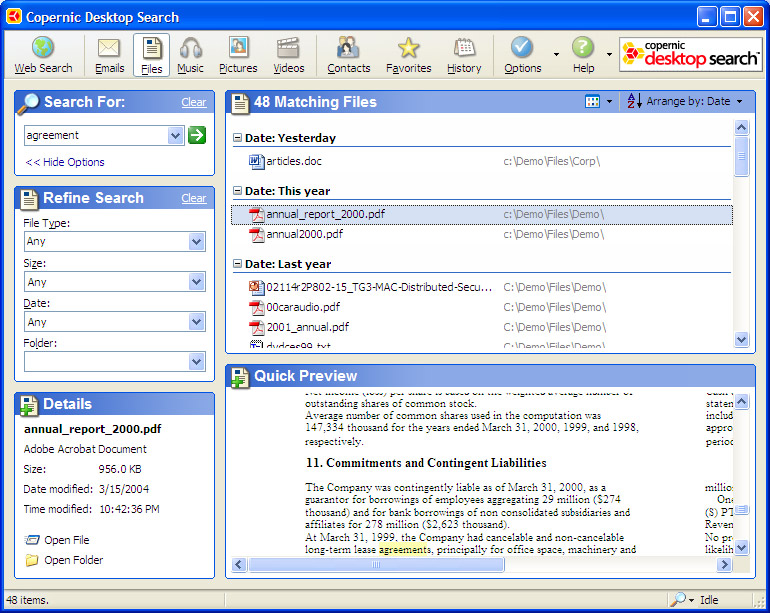Click the Hide Options link
Image resolution: width=770 pixels, height=613 pixels.
point(65,162)
